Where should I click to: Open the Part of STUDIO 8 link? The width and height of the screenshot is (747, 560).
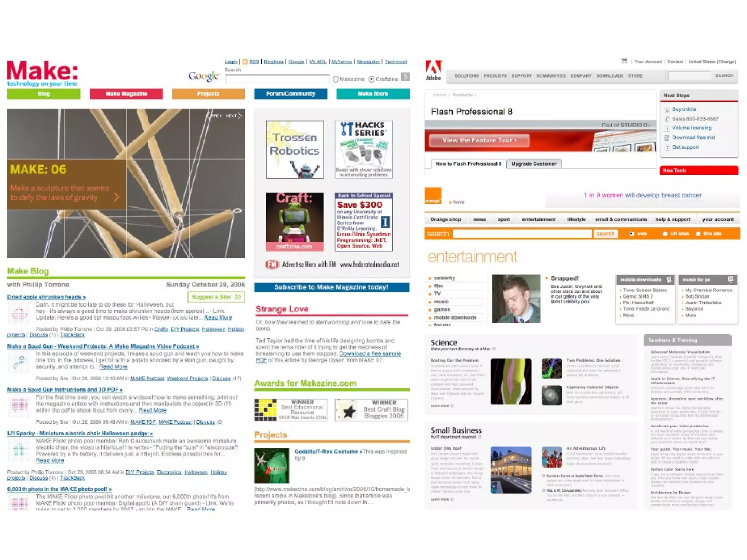pyautogui.click(x=626, y=125)
